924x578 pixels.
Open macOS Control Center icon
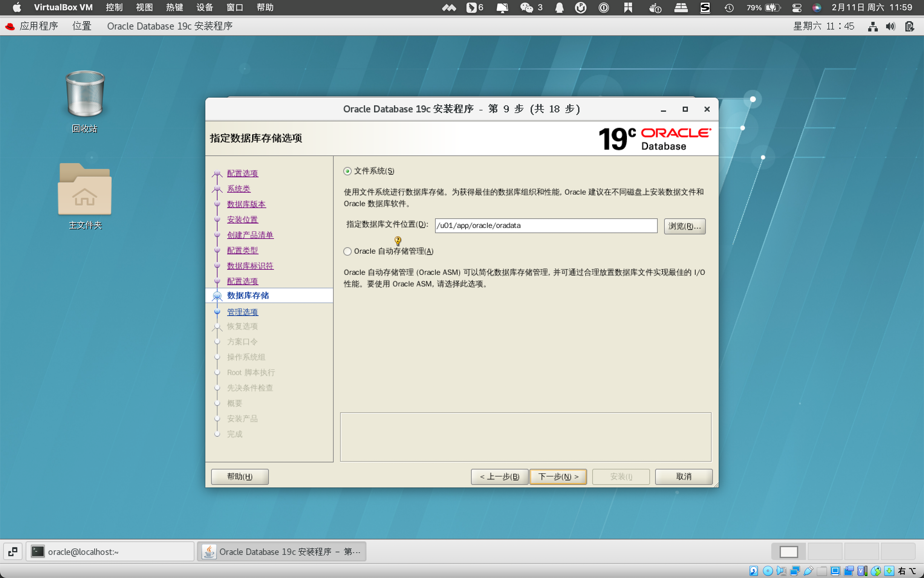[797, 8]
